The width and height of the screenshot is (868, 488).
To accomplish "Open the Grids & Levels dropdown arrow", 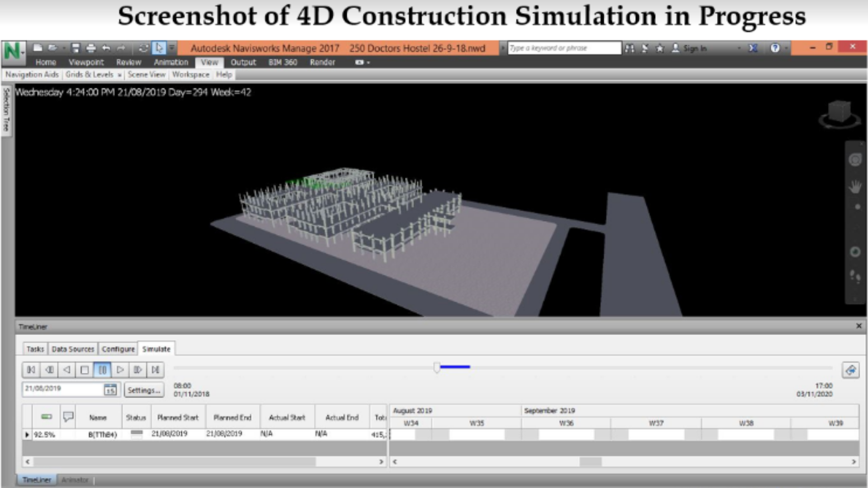I will click(x=119, y=74).
